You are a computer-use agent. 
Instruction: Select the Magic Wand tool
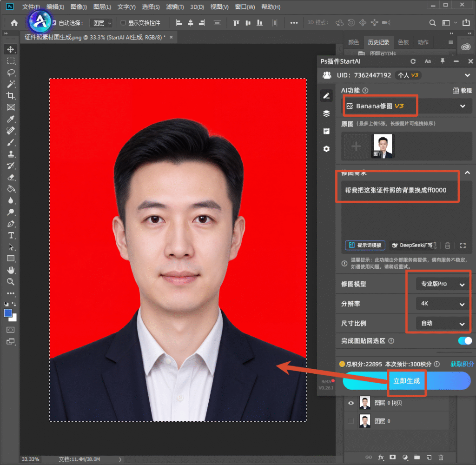pyautogui.click(x=11, y=84)
